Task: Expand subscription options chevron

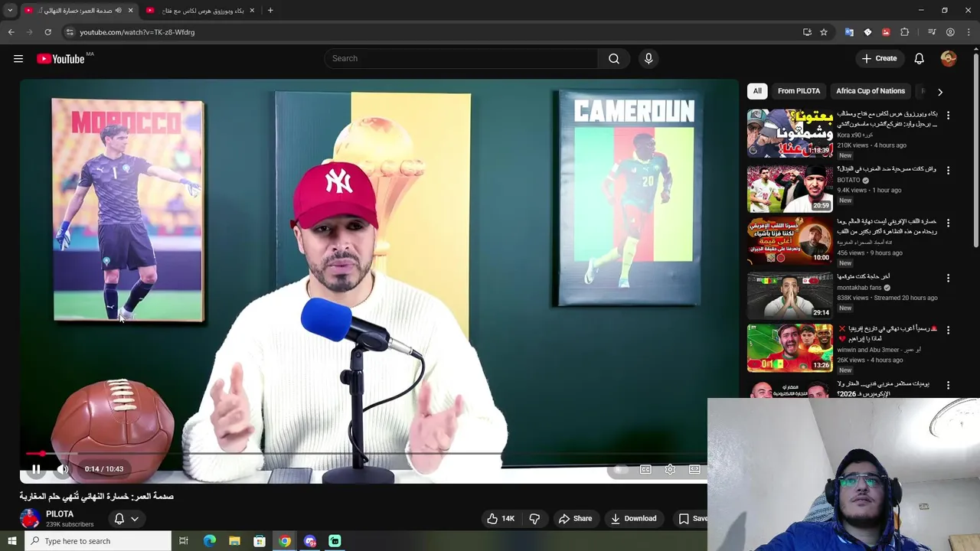Action: coord(135,519)
